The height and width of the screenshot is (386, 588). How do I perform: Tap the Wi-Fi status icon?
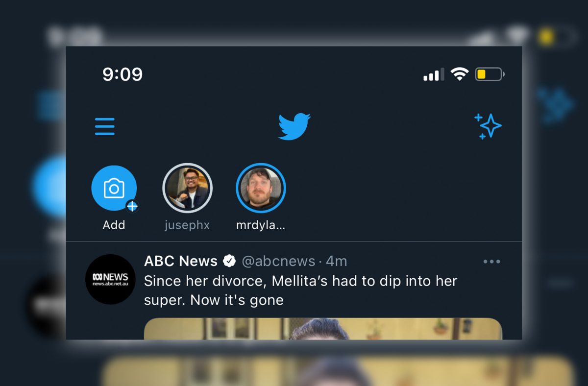pyautogui.click(x=460, y=74)
